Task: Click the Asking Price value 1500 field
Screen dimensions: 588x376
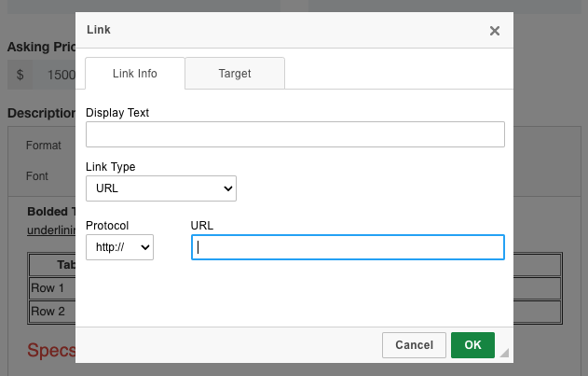Action: [x=54, y=75]
